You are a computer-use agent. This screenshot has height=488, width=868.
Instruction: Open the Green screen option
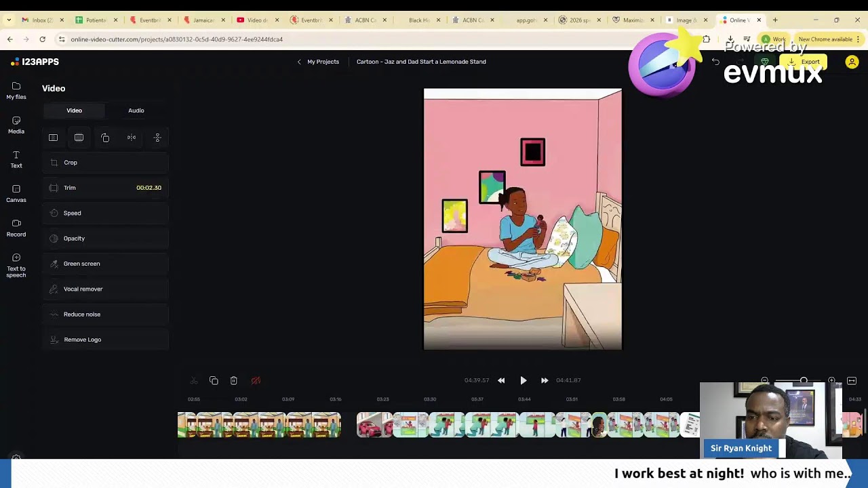pyautogui.click(x=106, y=264)
